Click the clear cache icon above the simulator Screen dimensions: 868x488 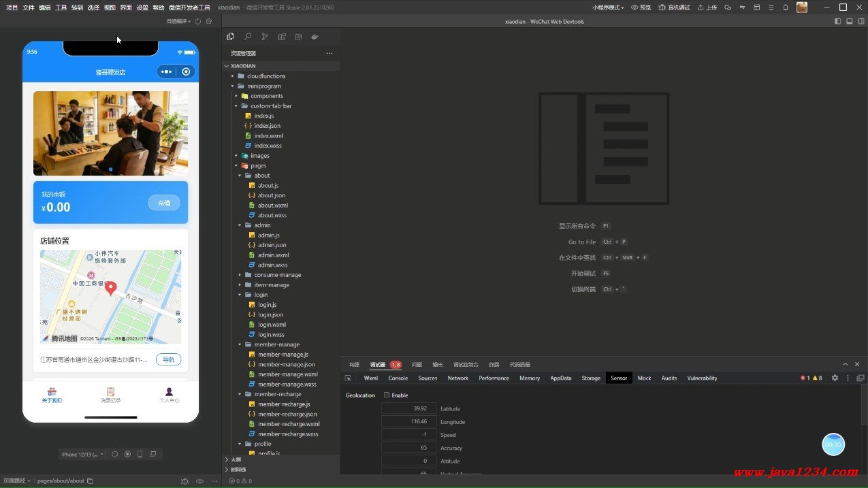click(x=209, y=21)
